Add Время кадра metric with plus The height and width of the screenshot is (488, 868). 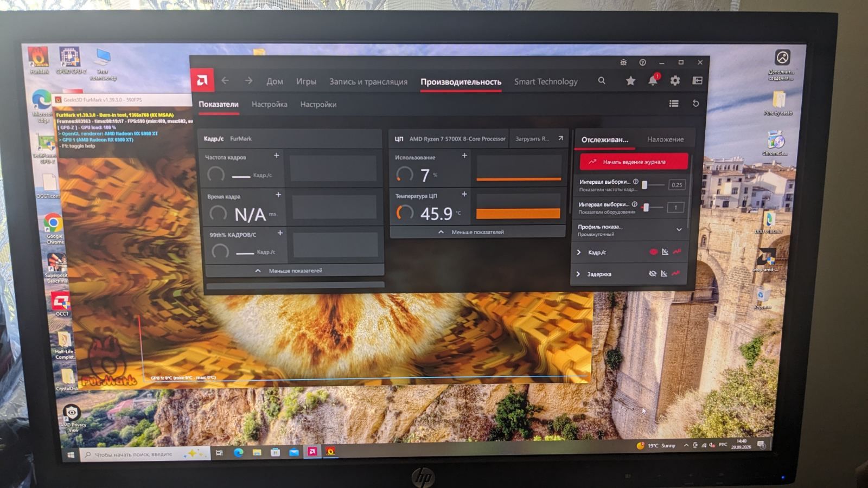click(278, 194)
